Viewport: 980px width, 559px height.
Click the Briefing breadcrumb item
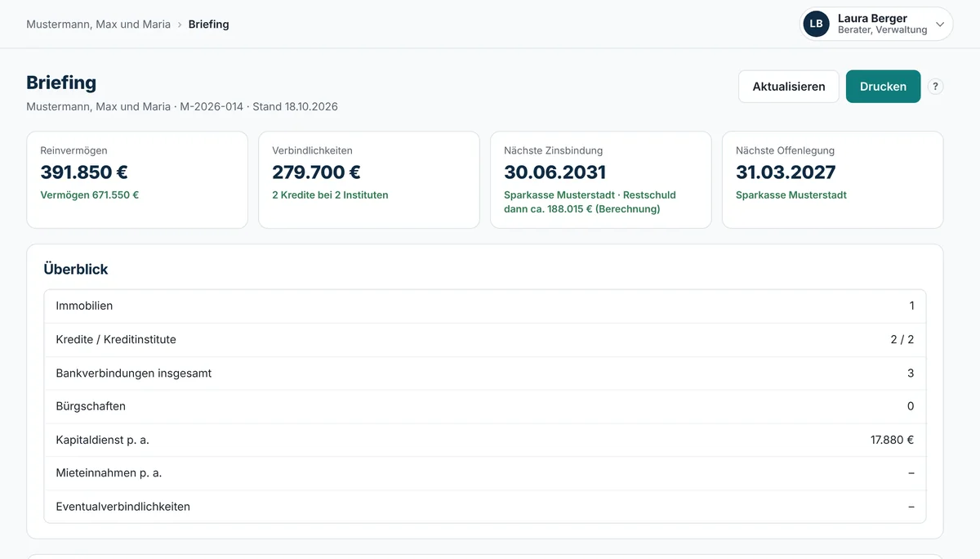208,25
